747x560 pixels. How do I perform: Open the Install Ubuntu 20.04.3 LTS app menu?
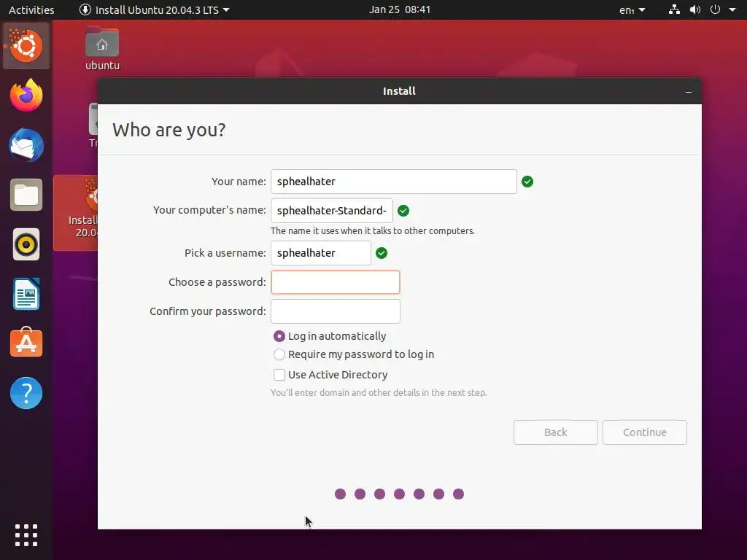155,9
